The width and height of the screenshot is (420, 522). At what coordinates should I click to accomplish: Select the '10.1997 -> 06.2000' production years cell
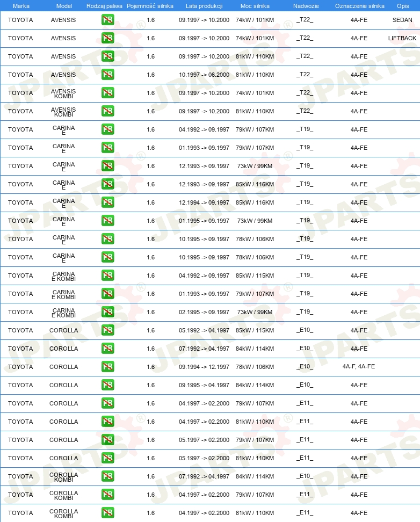[x=204, y=75]
